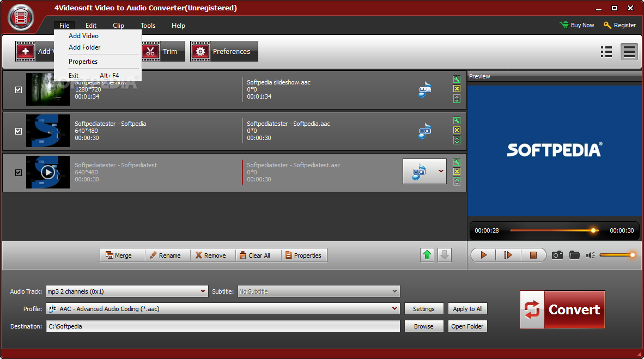Screen dimensions: 644x359
Task: Open profile Settings button
Action: [x=424, y=309]
